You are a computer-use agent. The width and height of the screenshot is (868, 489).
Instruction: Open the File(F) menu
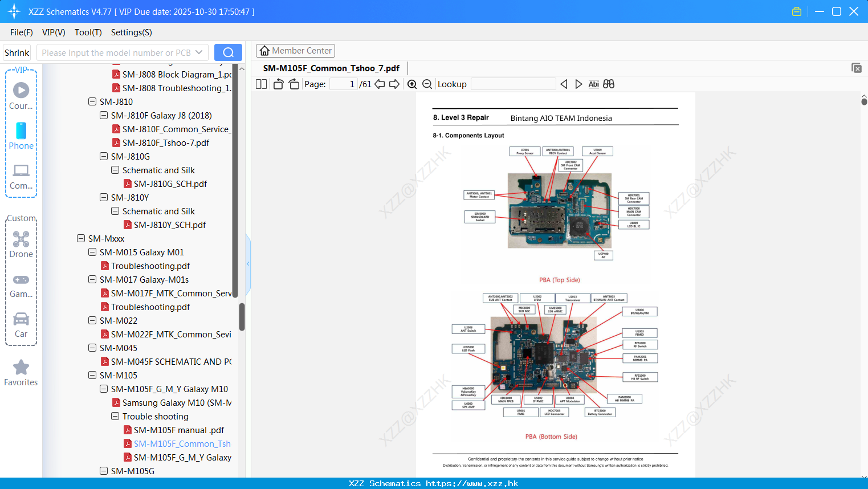pos(22,32)
